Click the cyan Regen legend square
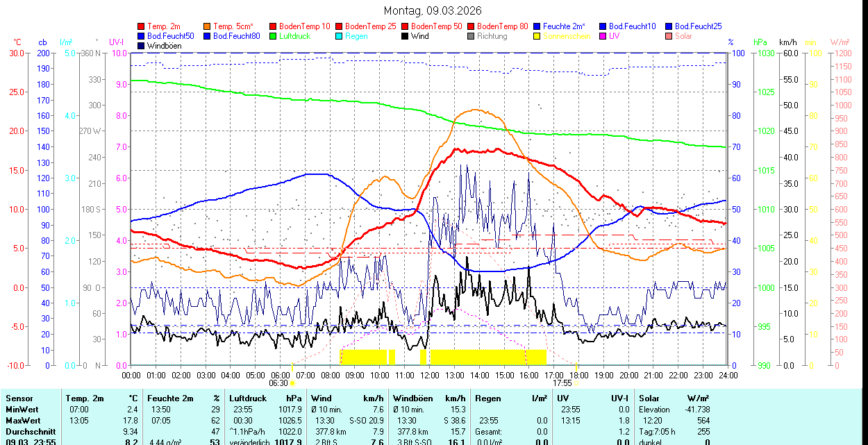The image size is (868, 445). [x=340, y=36]
